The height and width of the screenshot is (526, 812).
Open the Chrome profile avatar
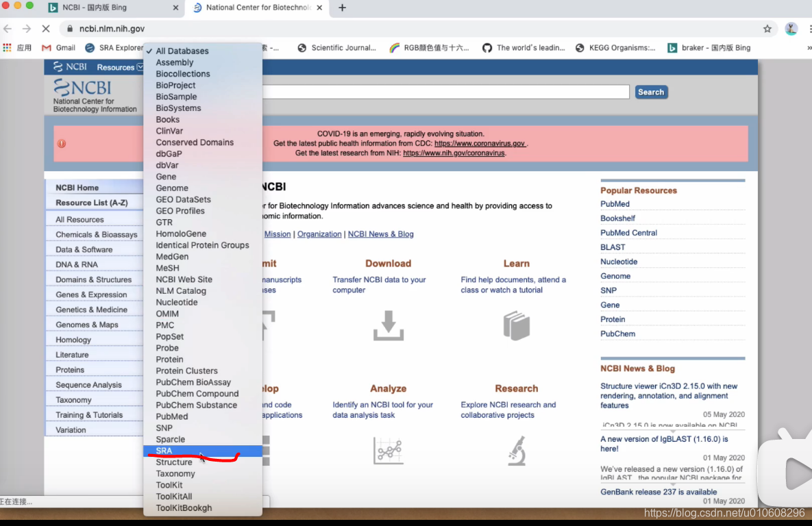coord(791,29)
